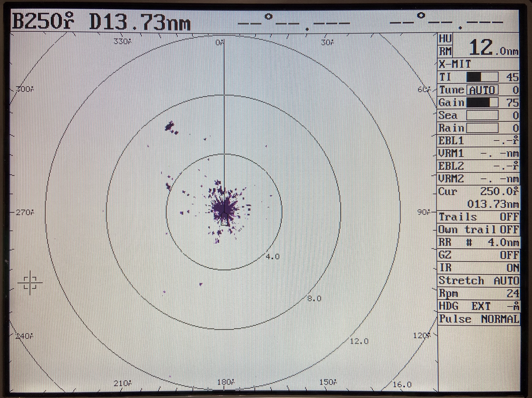Toggle the Own trail OFF setting
This screenshot has height=398, width=532.
(x=478, y=230)
